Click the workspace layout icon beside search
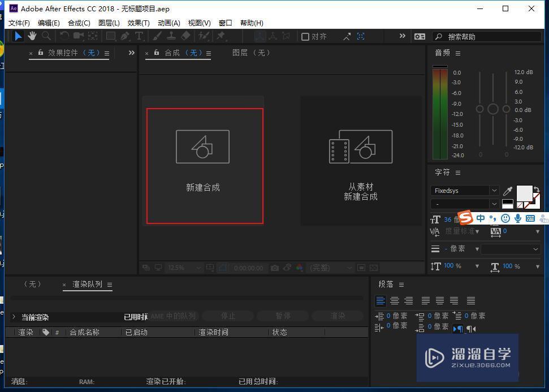 tap(420, 36)
